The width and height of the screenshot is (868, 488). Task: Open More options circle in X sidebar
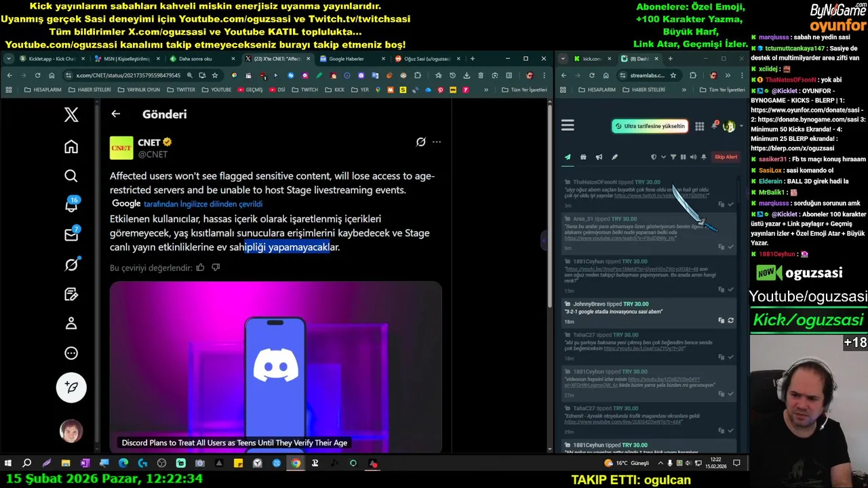tap(71, 353)
